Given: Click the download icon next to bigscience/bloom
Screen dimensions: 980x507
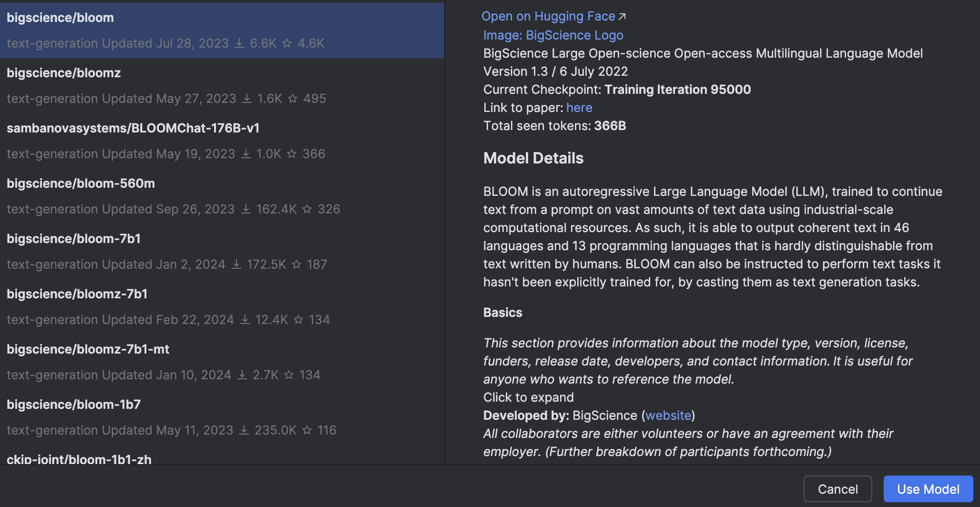Looking at the screenshot, I should click(x=239, y=43).
